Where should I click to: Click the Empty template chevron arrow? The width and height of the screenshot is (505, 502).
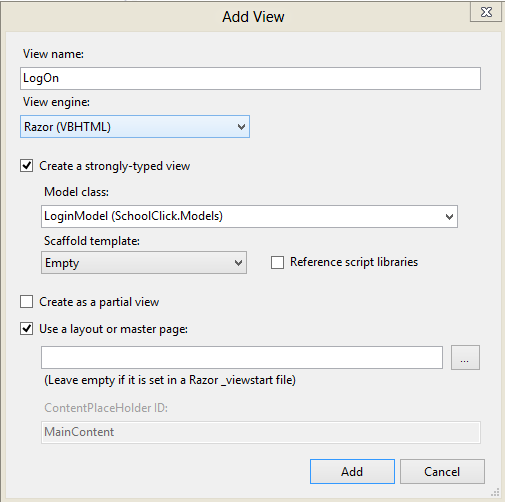click(238, 263)
